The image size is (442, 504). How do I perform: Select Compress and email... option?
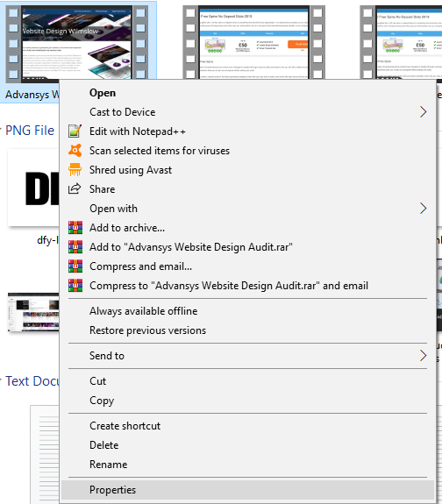tap(247, 266)
